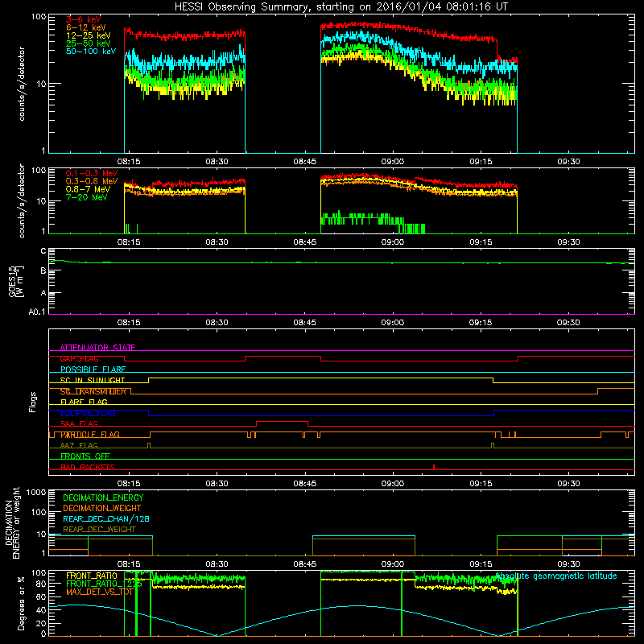Pick the C class tick on GOES axis

click(43, 251)
